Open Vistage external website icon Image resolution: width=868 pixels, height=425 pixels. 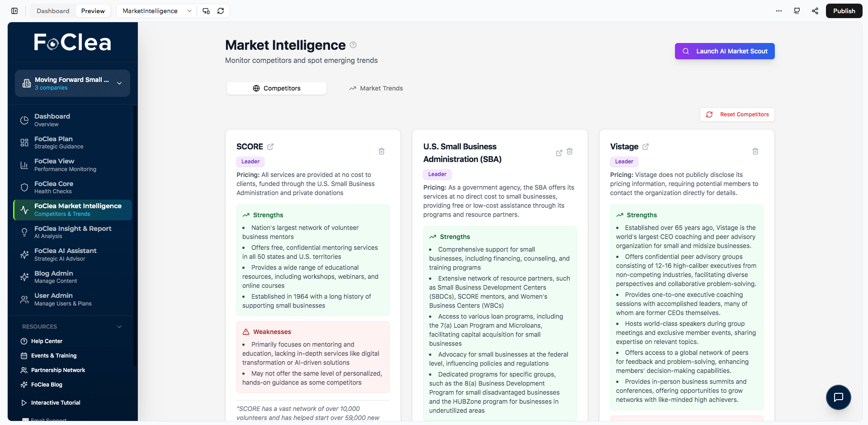pyautogui.click(x=646, y=147)
